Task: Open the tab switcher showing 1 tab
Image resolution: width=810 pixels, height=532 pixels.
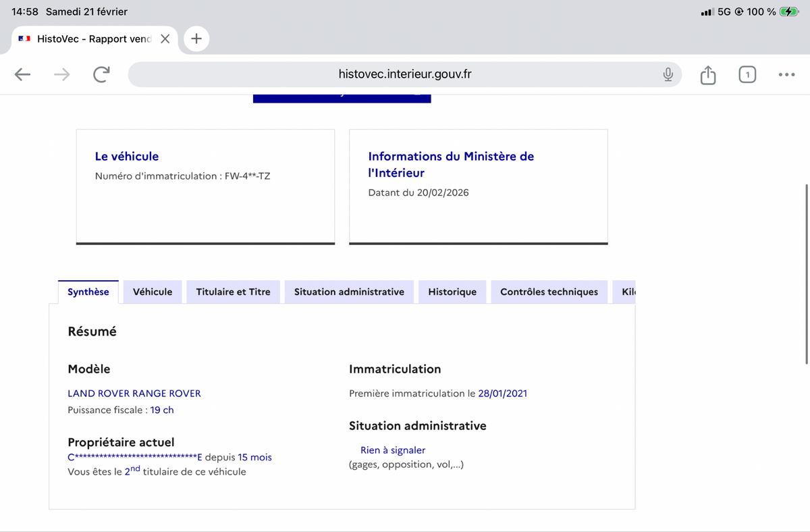Action: 747,74
